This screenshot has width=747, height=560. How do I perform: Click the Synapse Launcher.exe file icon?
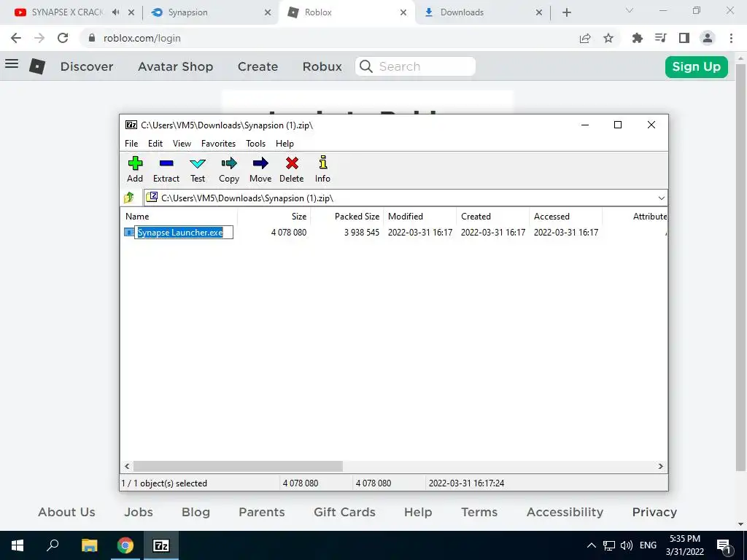(128, 233)
